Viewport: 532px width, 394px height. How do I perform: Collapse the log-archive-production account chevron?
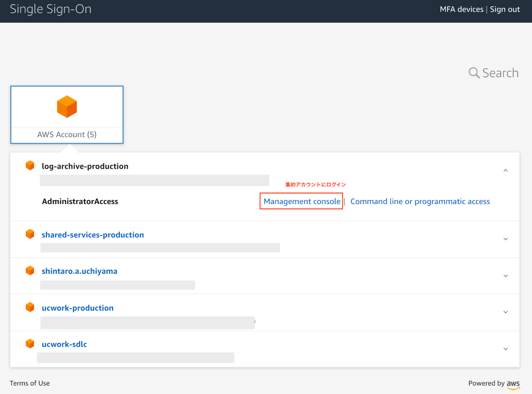tap(505, 171)
